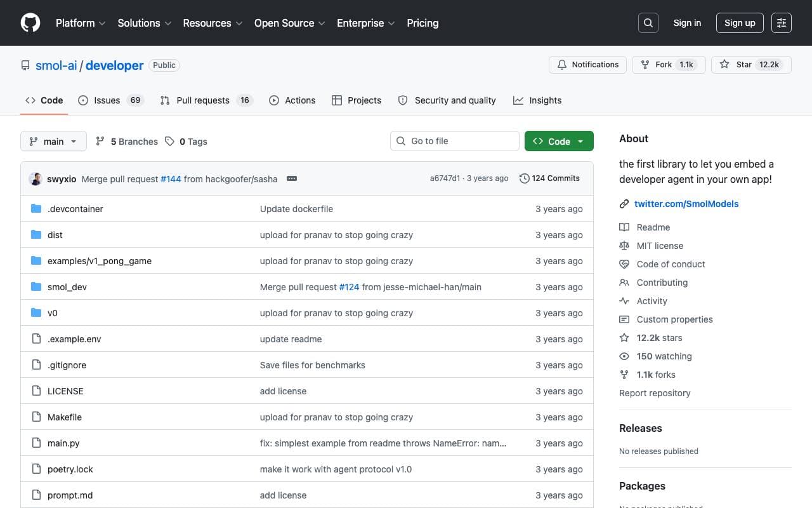Image resolution: width=812 pixels, height=508 pixels.
Task: Open the smol_dev folder
Action: pyautogui.click(x=67, y=287)
